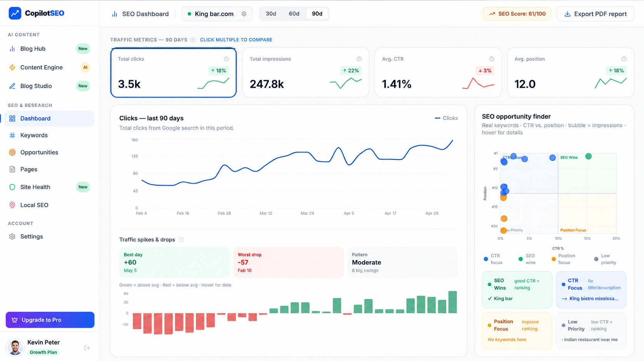Click the Click multiple to compare link

click(236, 40)
